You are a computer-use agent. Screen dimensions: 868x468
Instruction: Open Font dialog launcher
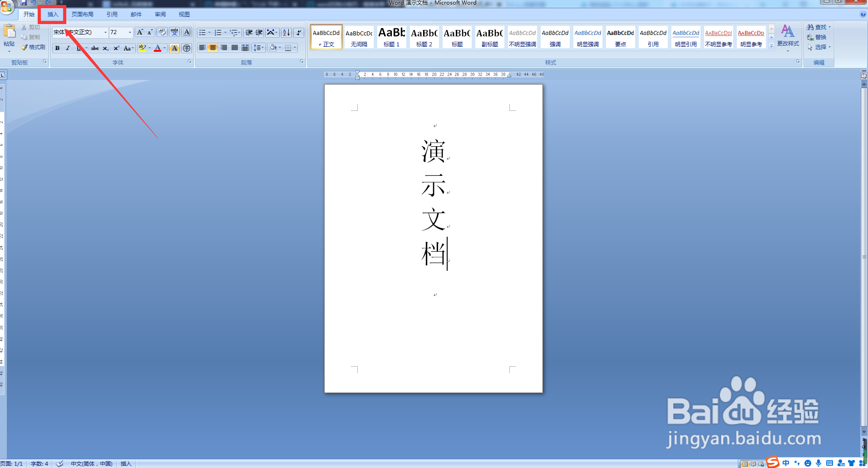pyautogui.click(x=190, y=61)
